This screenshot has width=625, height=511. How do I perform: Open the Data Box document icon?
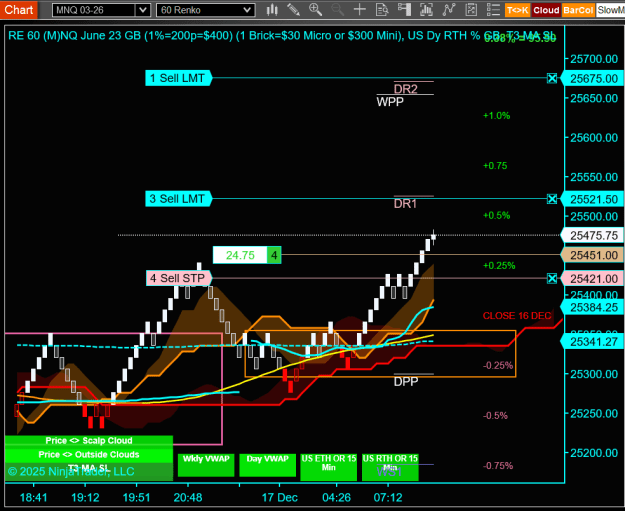tap(382, 10)
